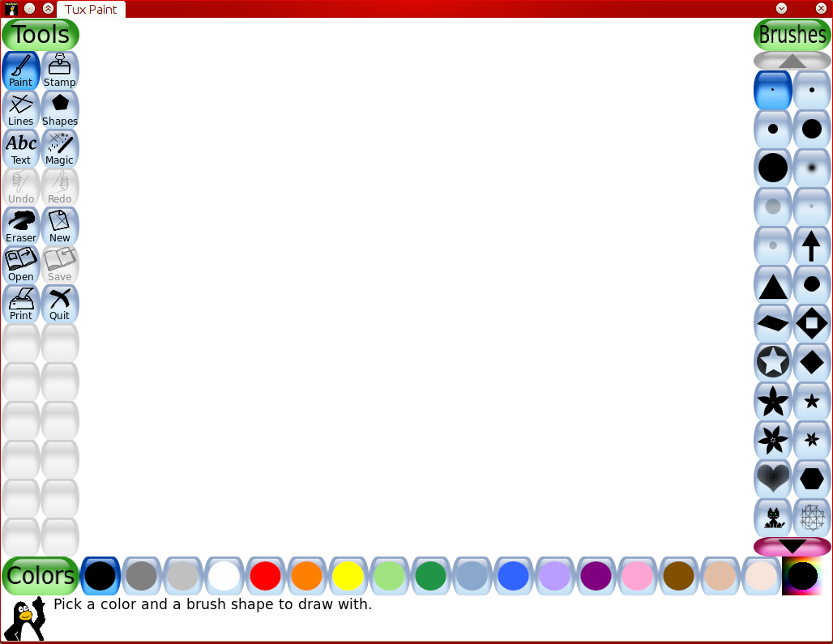Pick the orange color swatch

[306, 575]
